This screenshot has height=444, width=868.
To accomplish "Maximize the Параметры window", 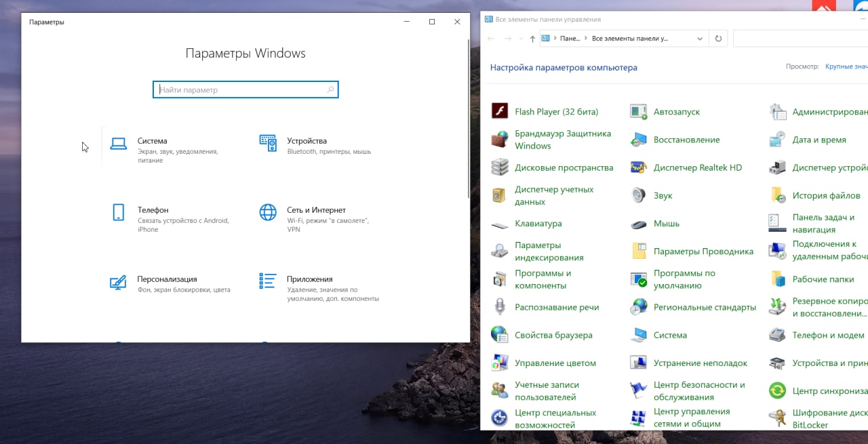I will 432,22.
